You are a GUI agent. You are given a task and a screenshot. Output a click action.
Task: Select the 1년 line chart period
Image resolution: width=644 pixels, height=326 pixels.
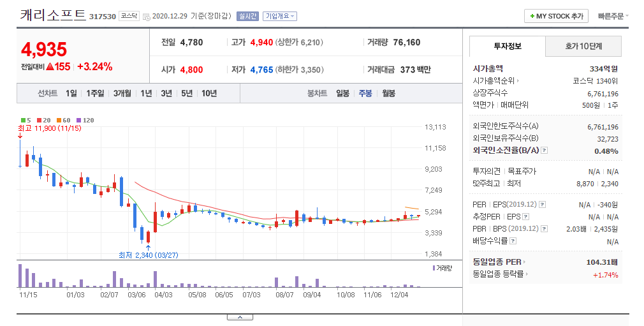click(146, 93)
